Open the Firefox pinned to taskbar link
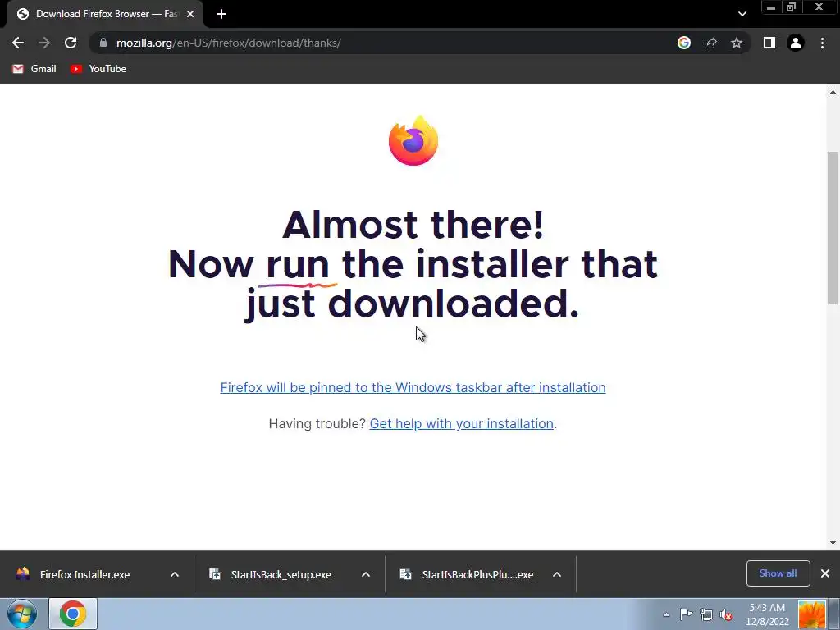840x630 pixels. (x=413, y=387)
